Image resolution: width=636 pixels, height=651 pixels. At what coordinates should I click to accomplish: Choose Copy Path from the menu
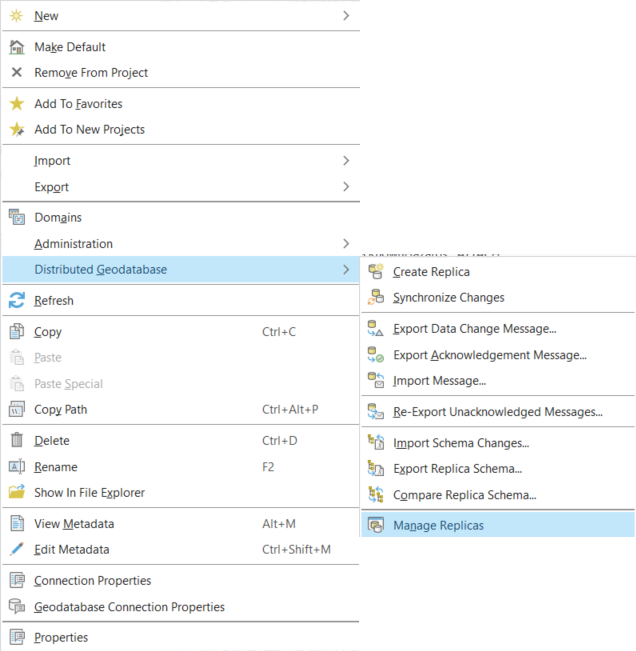pyautogui.click(x=60, y=410)
